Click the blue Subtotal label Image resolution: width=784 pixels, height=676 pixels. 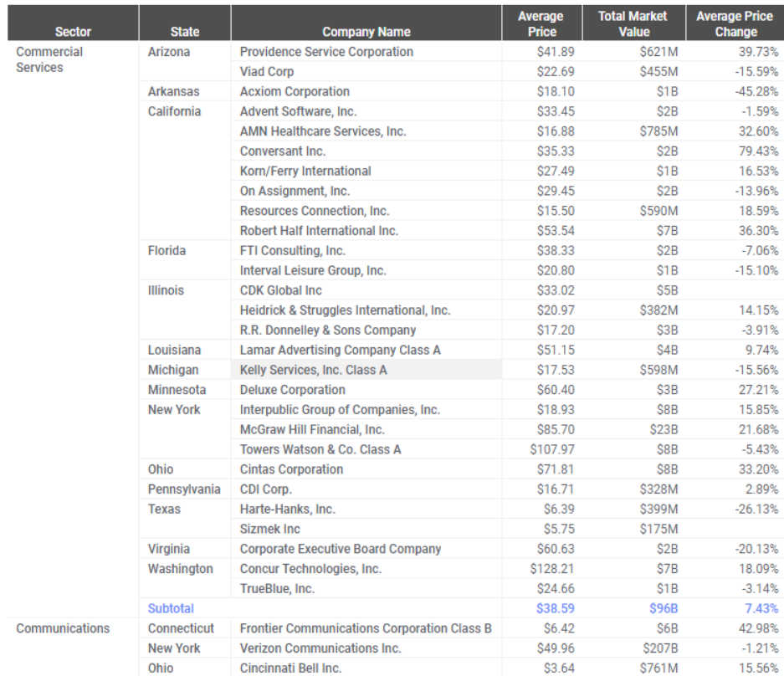(x=171, y=608)
